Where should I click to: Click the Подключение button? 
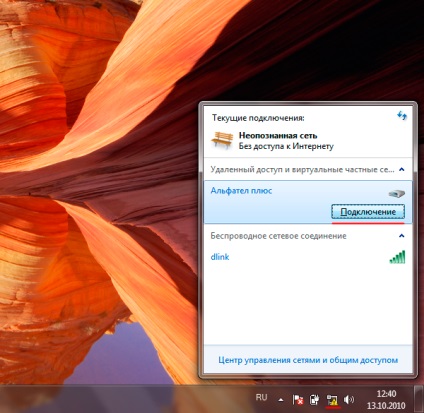click(368, 212)
